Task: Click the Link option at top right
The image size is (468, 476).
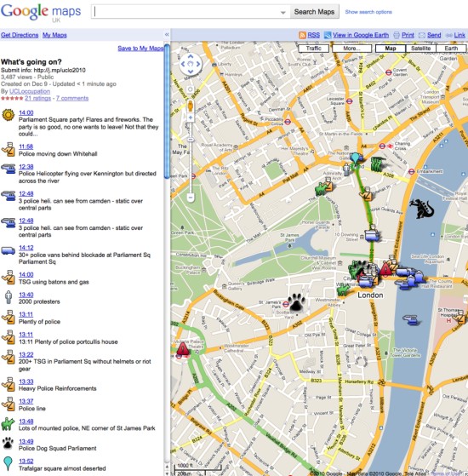Action: (459, 35)
